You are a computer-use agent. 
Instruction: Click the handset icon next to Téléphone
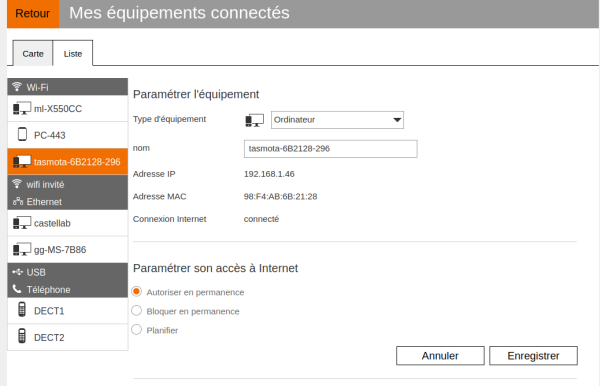click(x=17, y=289)
